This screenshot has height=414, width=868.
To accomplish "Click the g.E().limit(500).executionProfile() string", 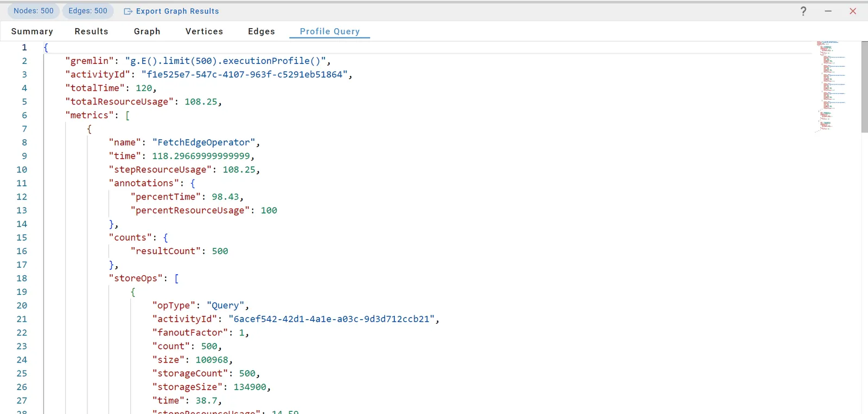I will tap(225, 61).
